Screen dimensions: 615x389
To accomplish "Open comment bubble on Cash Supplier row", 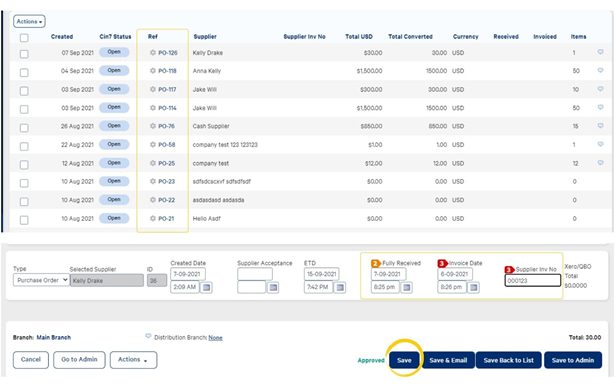I will pos(600,125).
